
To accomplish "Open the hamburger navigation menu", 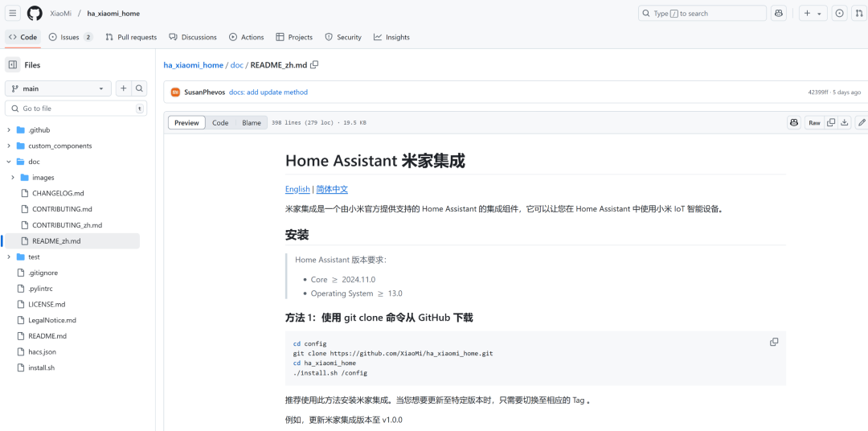I will click(x=14, y=14).
